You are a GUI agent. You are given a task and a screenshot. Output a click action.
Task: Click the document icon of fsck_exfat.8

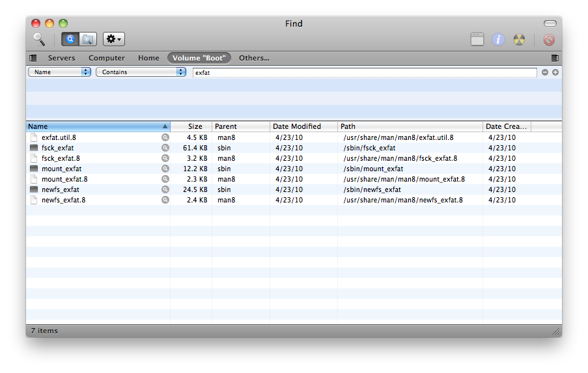(34, 159)
